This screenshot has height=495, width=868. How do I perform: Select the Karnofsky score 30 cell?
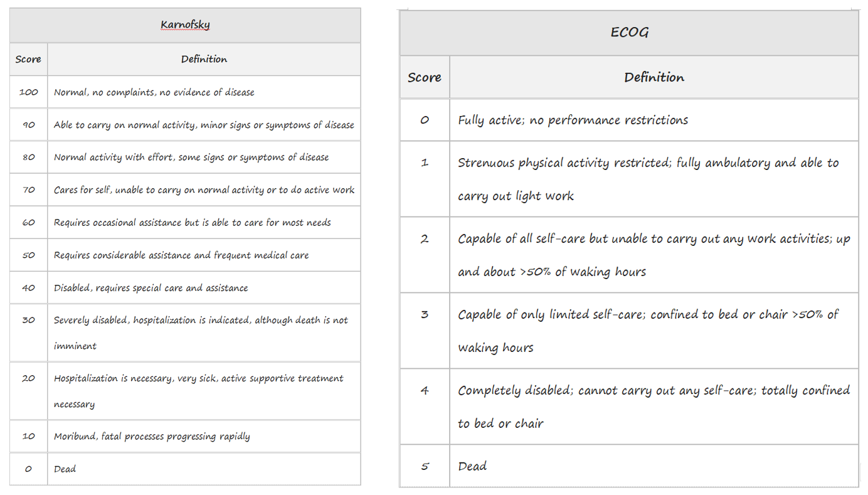pos(28,320)
